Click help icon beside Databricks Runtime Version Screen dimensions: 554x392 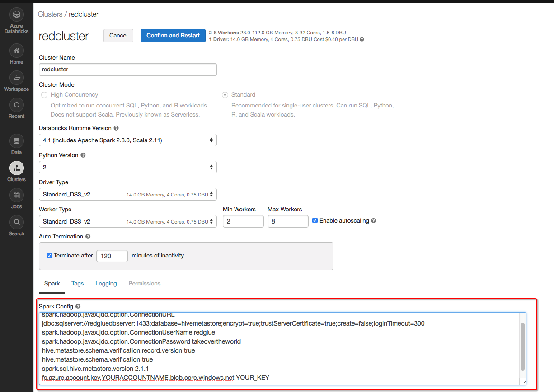tap(116, 128)
